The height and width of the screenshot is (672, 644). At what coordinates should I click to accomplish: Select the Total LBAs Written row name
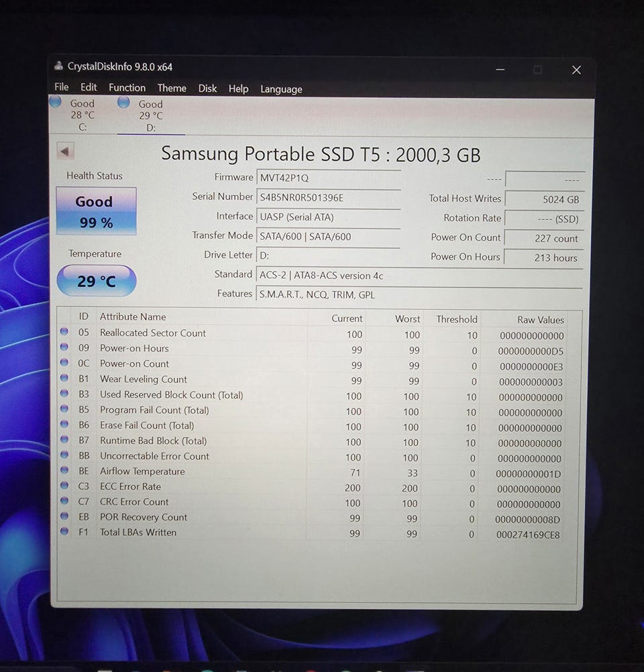click(138, 533)
